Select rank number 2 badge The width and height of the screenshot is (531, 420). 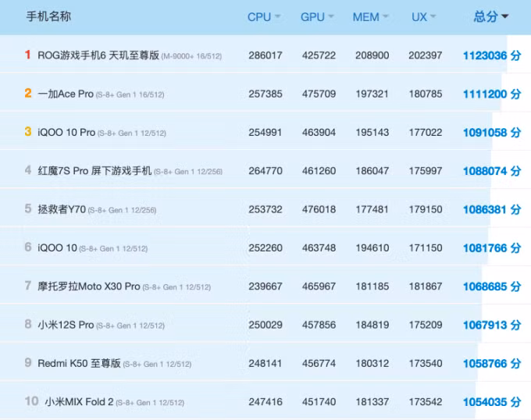tap(28, 93)
